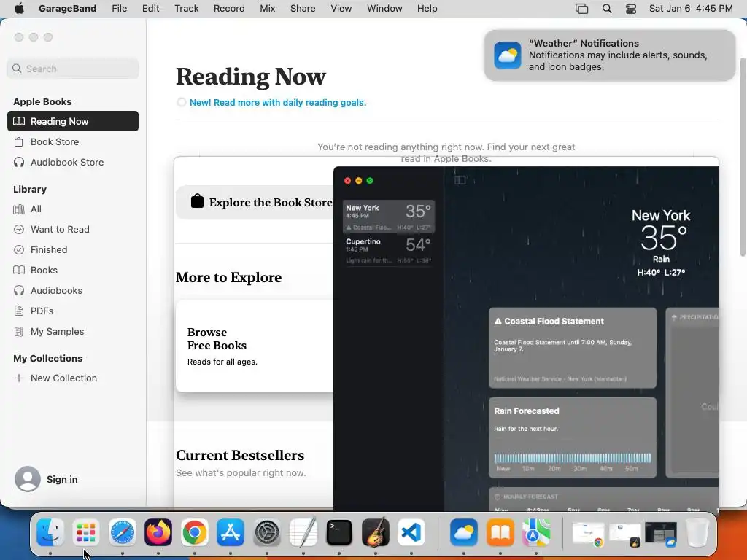Open Control Center in menu bar

coord(631,9)
